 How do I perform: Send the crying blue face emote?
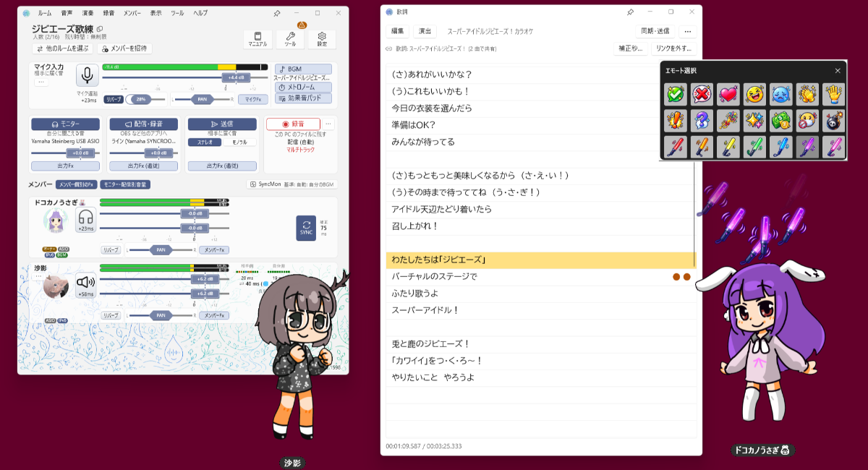click(781, 94)
